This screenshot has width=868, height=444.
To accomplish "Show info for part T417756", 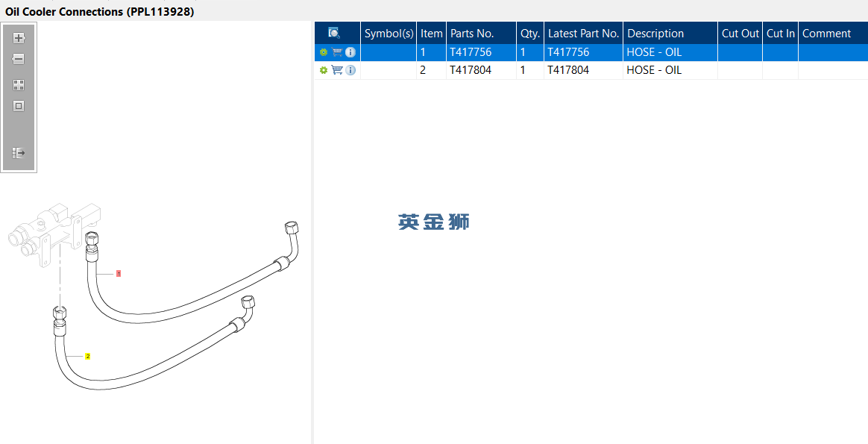I will [350, 52].
